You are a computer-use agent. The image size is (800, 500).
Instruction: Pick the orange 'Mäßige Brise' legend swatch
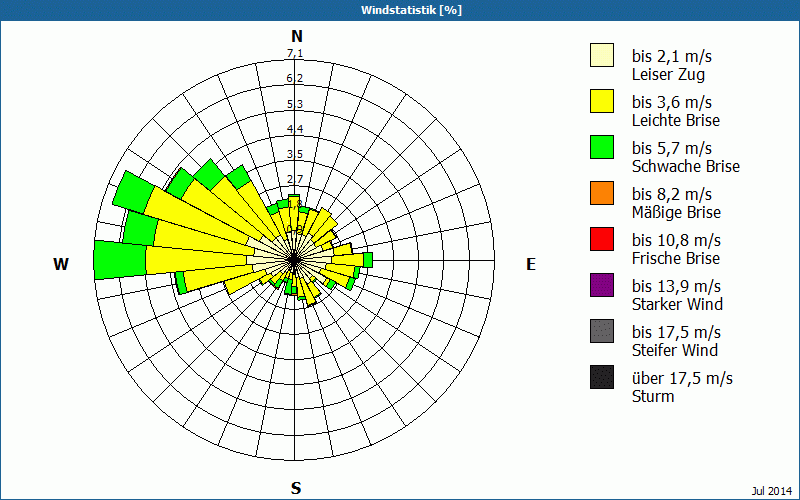601,193
